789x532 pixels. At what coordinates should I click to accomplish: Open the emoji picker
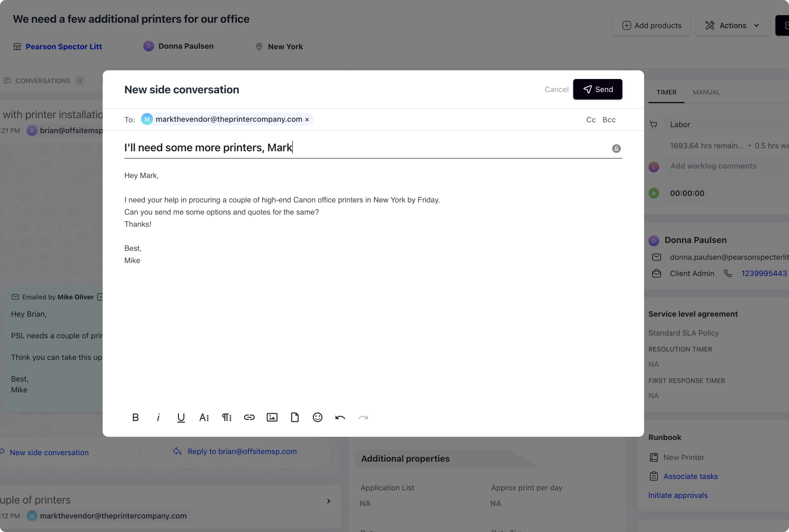pos(317,417)
